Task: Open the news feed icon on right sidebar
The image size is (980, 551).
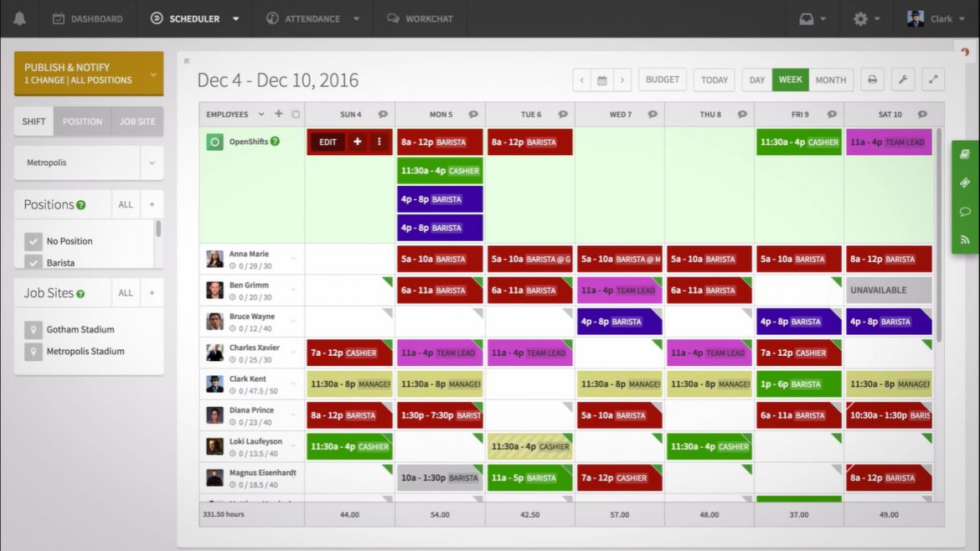Action: pyautogui.click(x=964, y=240)
